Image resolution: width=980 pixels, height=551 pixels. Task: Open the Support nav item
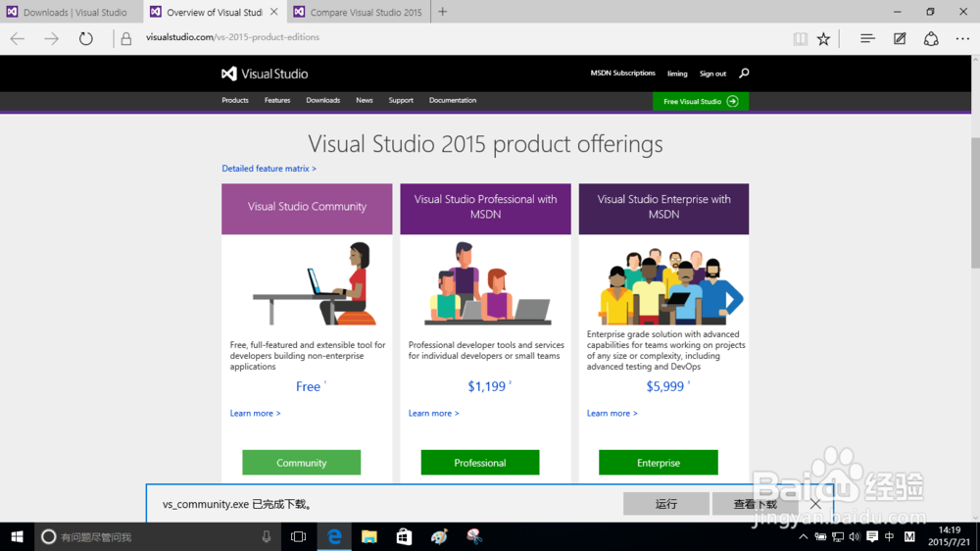(401, 100)
